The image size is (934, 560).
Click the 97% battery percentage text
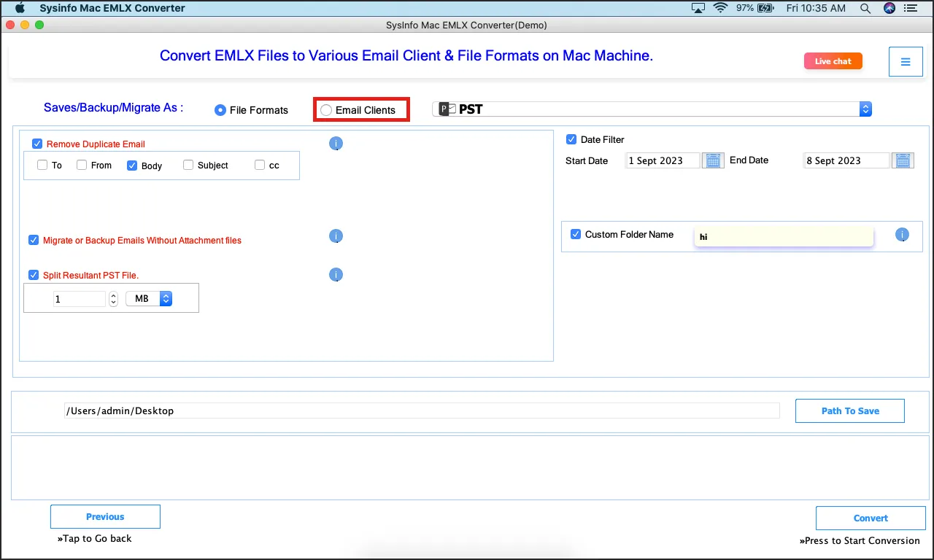(x=744, y=8)
